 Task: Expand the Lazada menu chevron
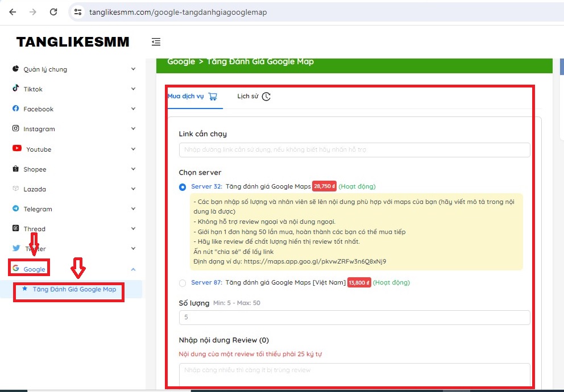(133, 189)
